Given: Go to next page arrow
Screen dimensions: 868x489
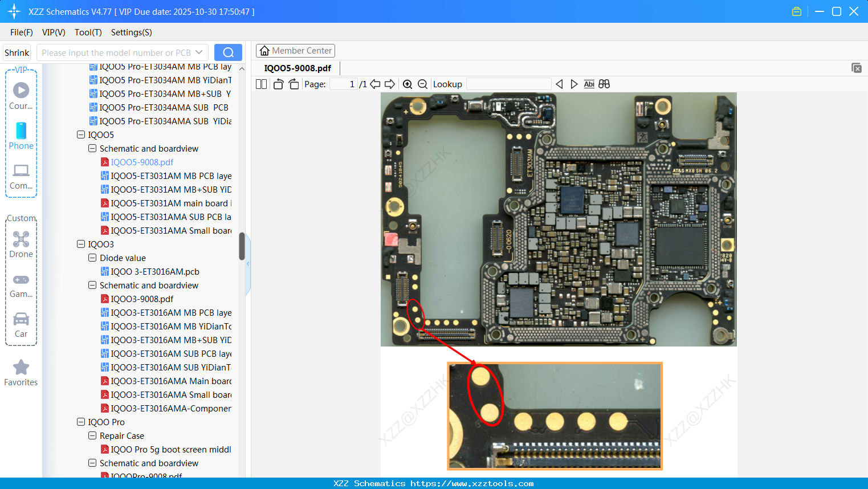Looking at the screenshot, I should 390,84.
